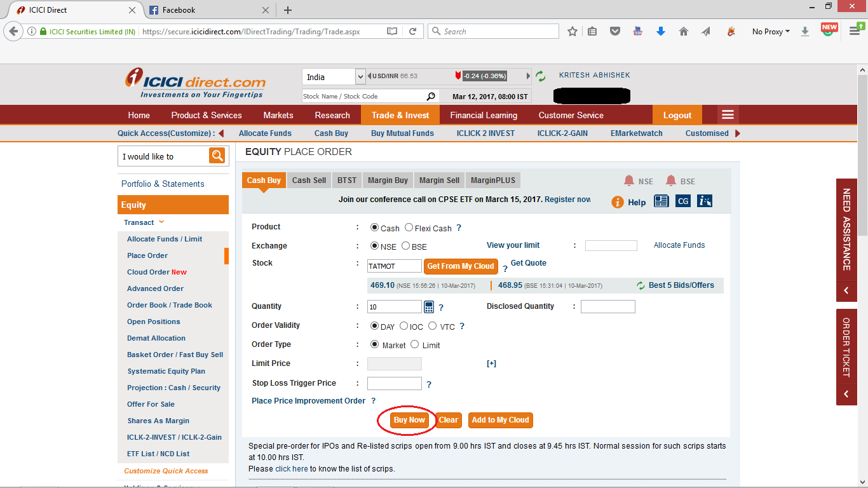Select the Cash product radio button
This screenshot has width=868, height=488.
[374, 227]
